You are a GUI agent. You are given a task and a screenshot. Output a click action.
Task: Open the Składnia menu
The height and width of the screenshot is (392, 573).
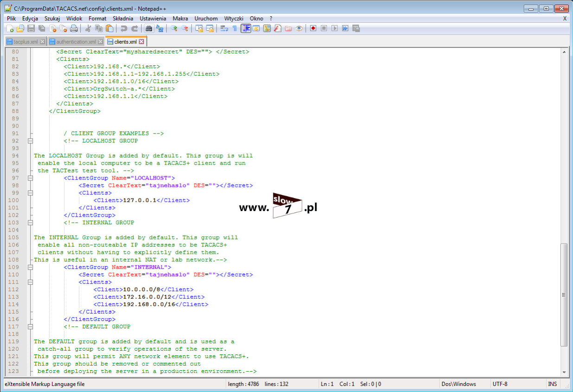[123, 19]
